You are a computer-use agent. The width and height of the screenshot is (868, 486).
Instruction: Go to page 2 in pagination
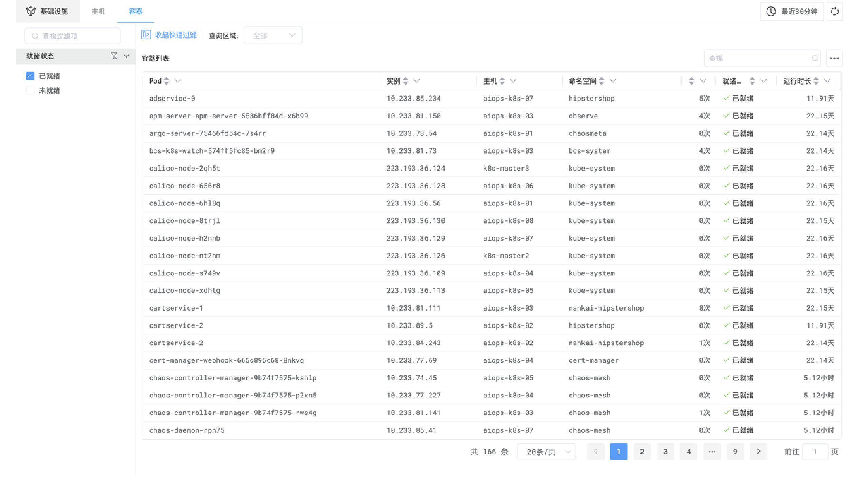pos(642,452)
